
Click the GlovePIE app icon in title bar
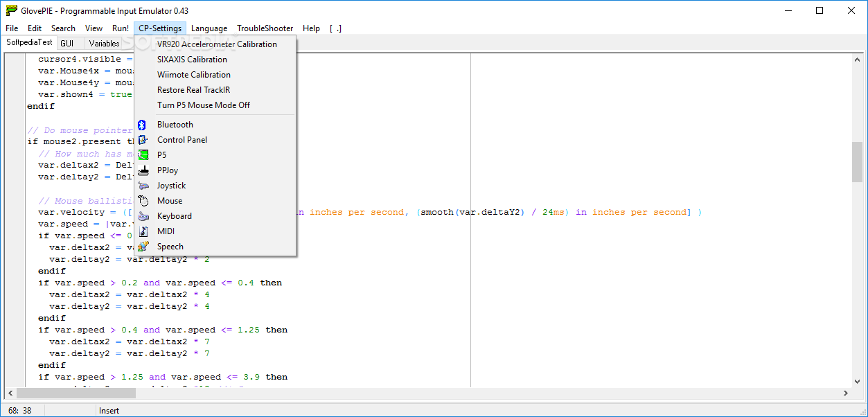(11, 10)
